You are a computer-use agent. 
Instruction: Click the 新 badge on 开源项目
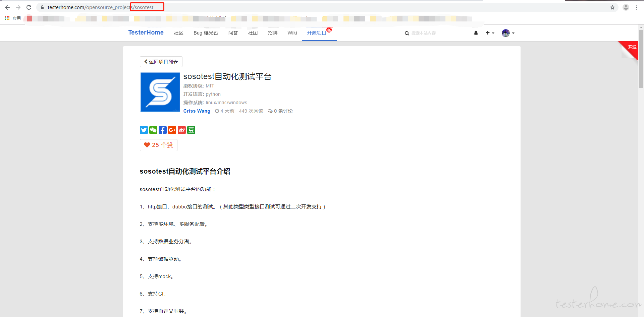click(x=329, y=30)
